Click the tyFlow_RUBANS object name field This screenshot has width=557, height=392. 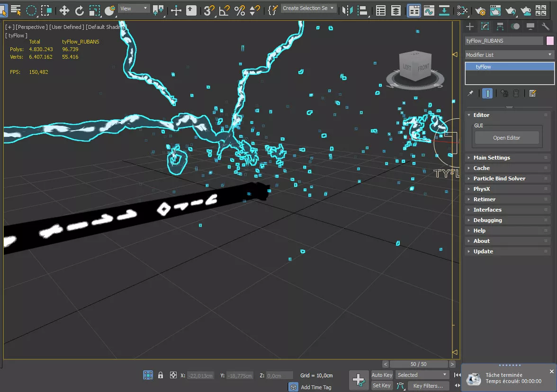504,41
